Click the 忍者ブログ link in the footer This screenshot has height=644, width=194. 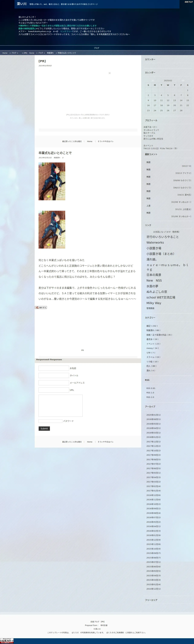pyautogui.click(x=95, y=622)
